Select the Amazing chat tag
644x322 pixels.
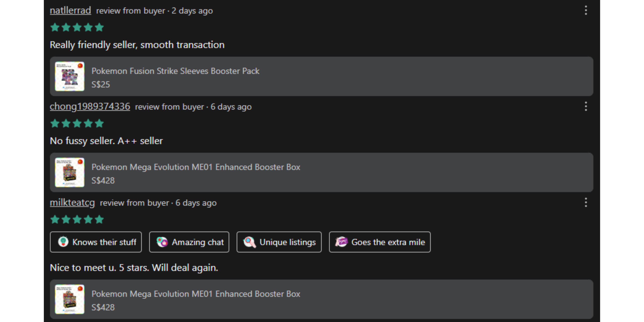[189, 242]
